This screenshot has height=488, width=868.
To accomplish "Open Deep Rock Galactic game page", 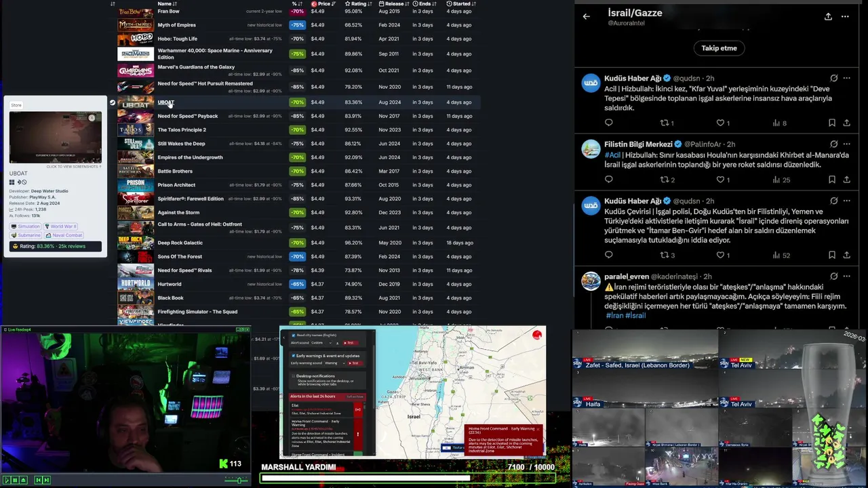I will pyautogui.click(x=180, y=243).
